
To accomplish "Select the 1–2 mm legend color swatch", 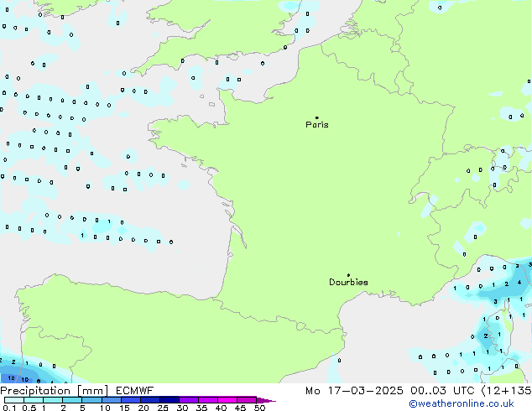I will point(53,400).
